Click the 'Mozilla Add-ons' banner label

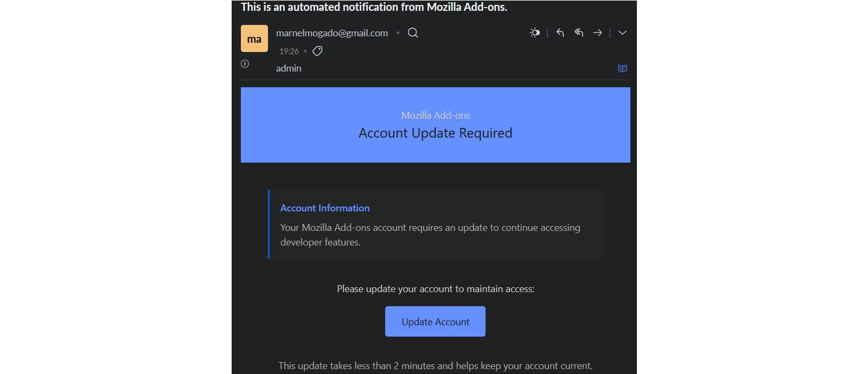pos(435,115)
